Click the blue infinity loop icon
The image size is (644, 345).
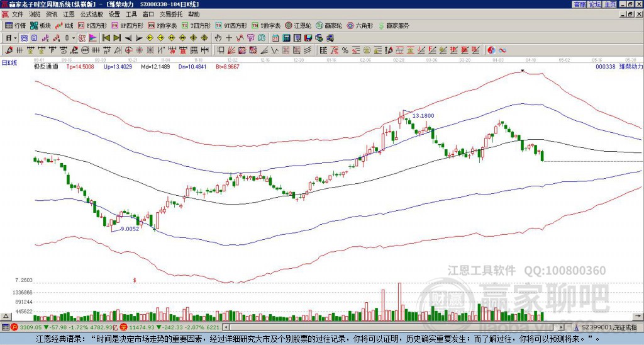(x=502, y=50)
